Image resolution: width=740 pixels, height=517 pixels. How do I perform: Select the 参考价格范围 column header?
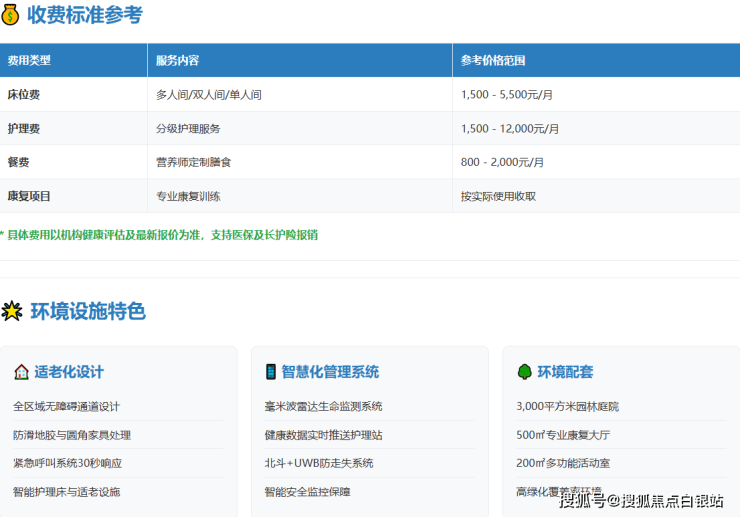493,60
